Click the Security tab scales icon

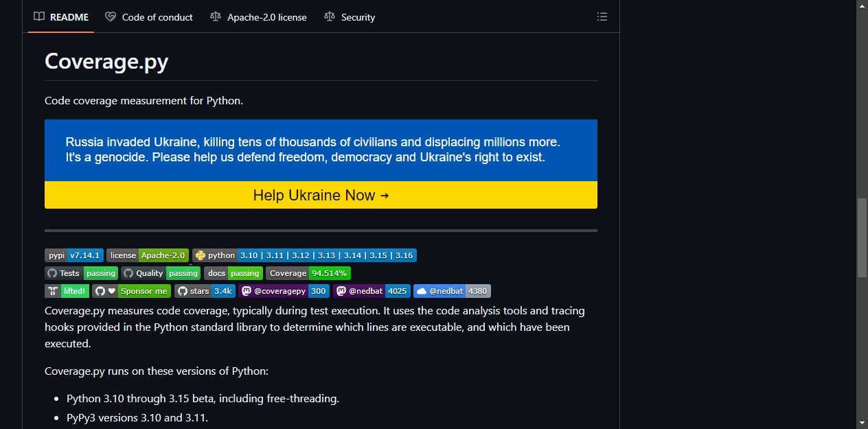tap(330, 17)
